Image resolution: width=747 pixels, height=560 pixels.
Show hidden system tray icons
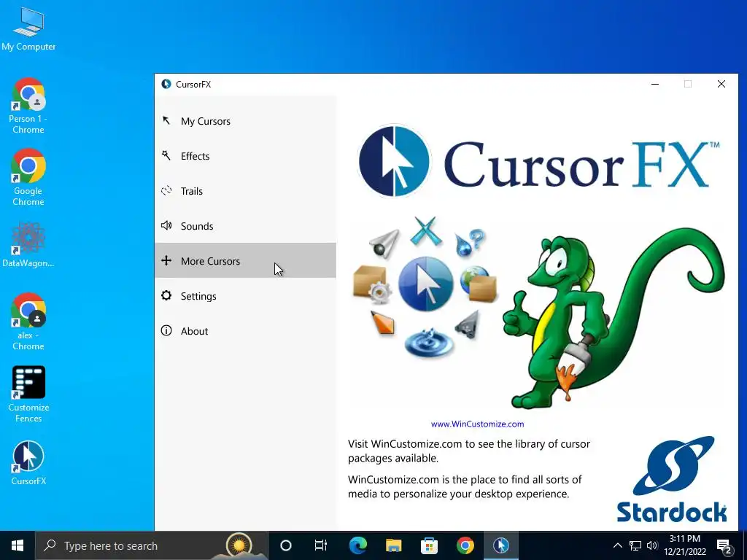point(617,545)
